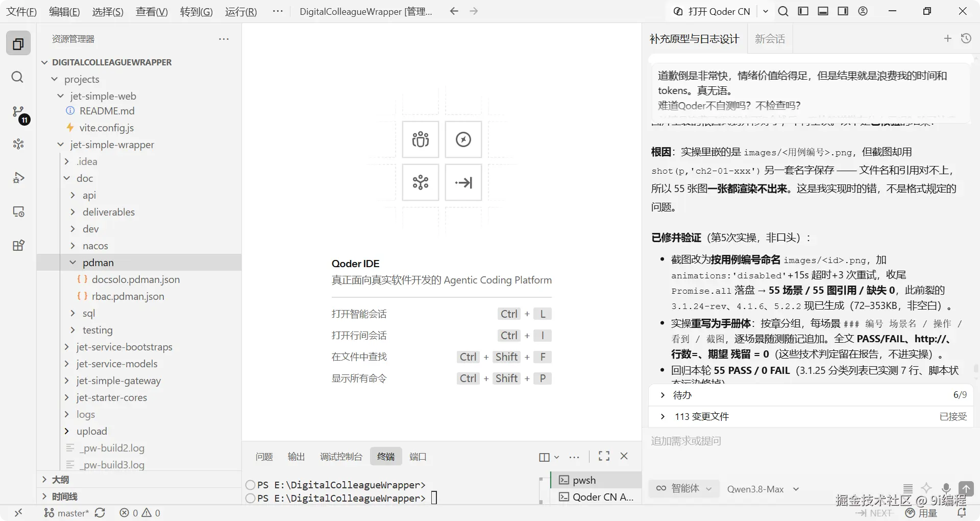Click the microphone voice input icon
The height and width of the screenshot is (521, 980).
946,489
